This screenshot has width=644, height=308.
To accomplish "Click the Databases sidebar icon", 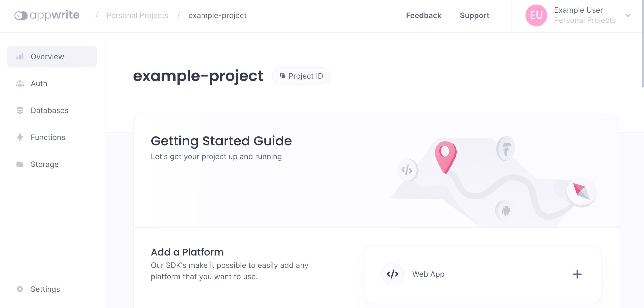I will coord(20,110).
